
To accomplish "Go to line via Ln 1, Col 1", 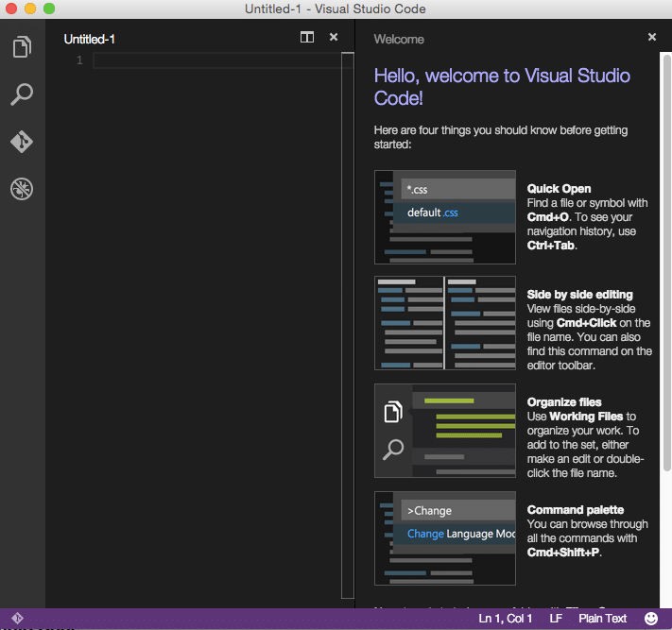I will [x=505, y=618].
